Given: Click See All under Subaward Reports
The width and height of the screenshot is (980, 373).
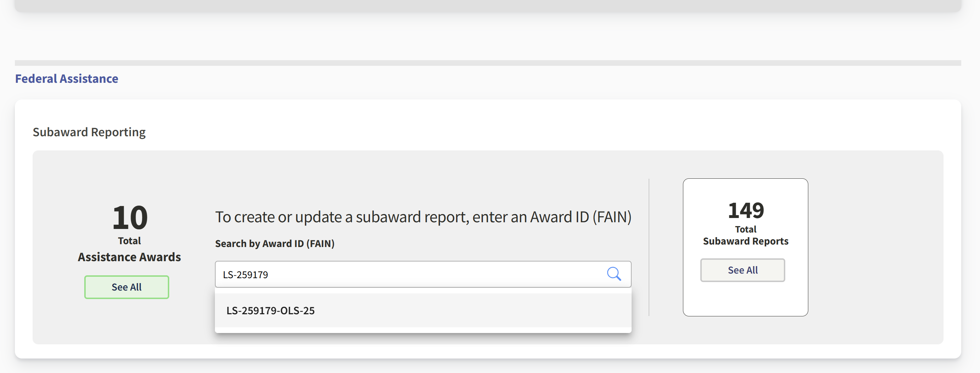Looking at the screenshot, I should (742, 270).
